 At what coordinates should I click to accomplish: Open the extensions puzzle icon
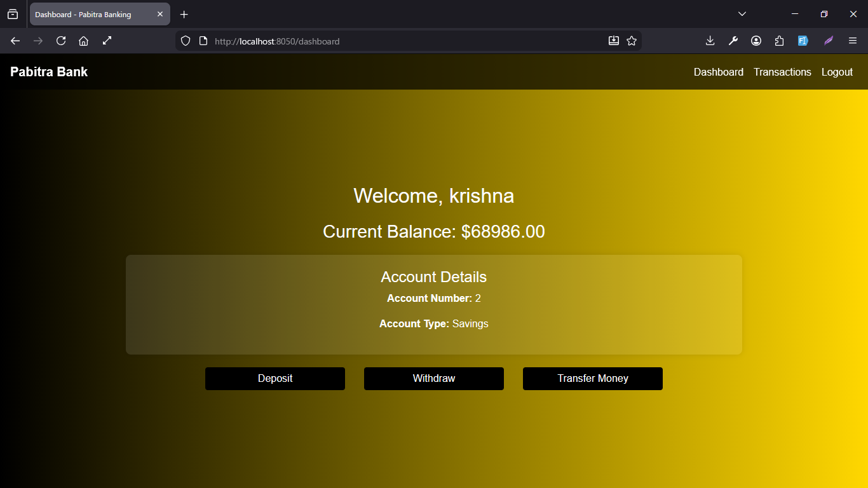point(779,41)
